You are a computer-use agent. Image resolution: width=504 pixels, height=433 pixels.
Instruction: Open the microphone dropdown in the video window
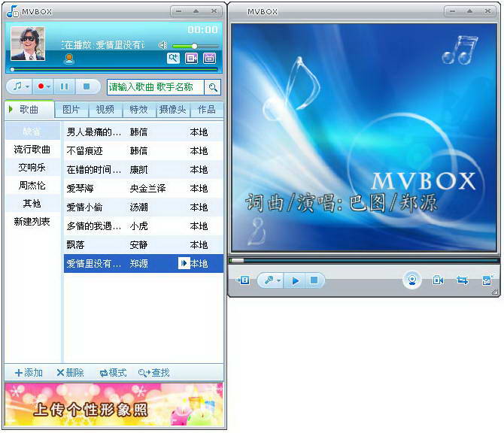[x=272, y=280]
